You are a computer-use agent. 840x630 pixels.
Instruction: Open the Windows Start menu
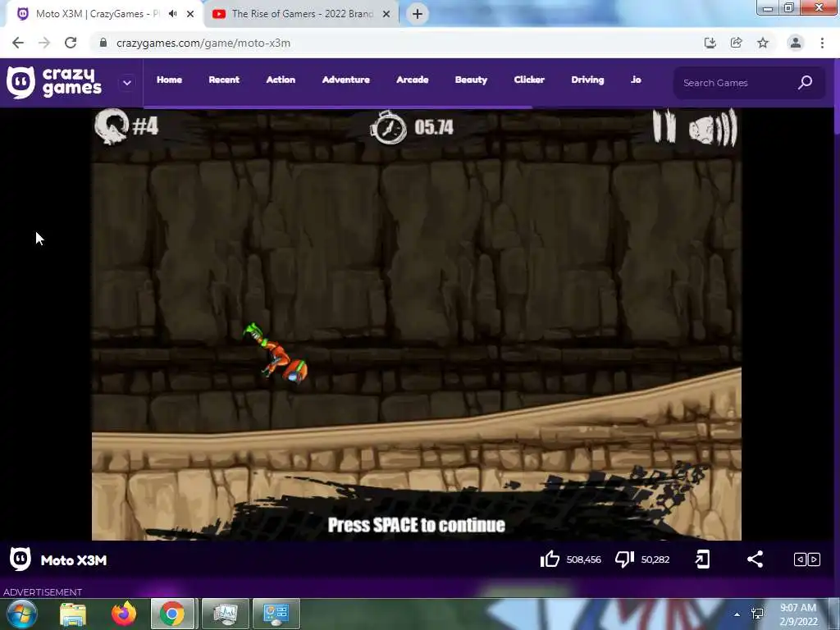[x=22, y=614]
